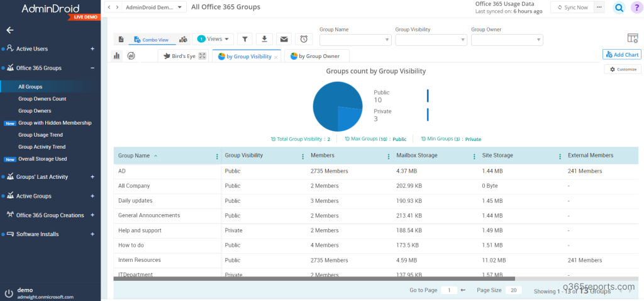
Task: Open the filter funnel tool
Action: point(245,39)
